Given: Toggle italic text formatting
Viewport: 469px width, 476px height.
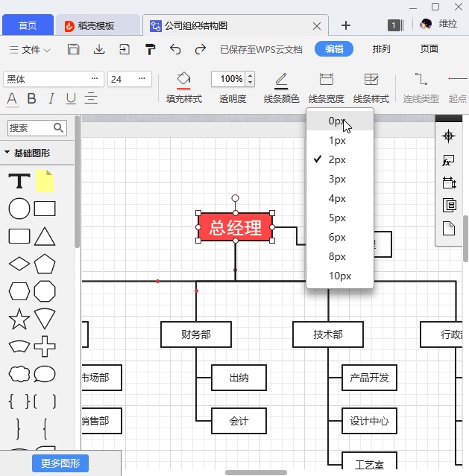Looking at the screenshot, I should click(x=51, y=98).
